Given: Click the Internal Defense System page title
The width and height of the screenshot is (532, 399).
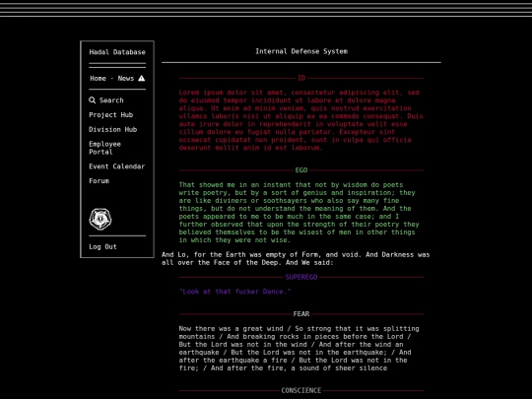Looking at the screenshot, I should (301, 51).
